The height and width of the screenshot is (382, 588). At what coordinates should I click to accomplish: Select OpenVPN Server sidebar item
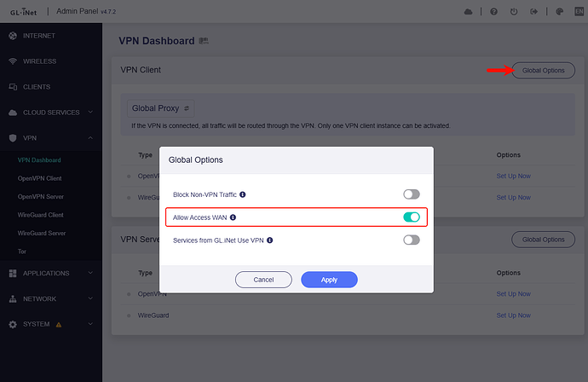point(42,196)
